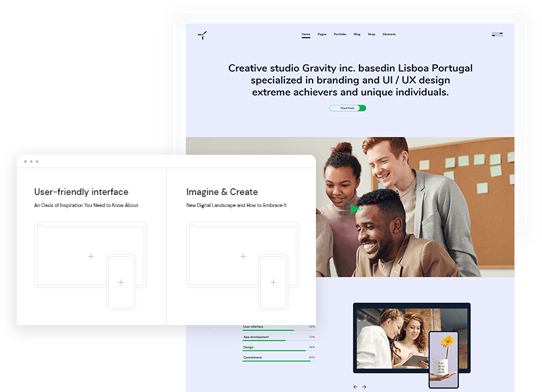Open the Pages menu
This screenshot has width=542, height=392.
(322, 34)
